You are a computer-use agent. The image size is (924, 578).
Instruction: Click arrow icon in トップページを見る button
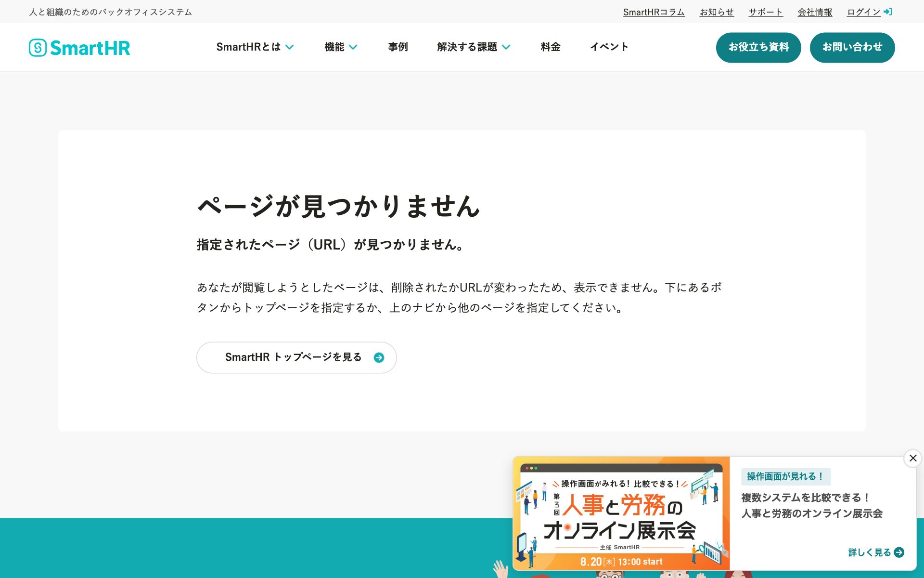379,357
